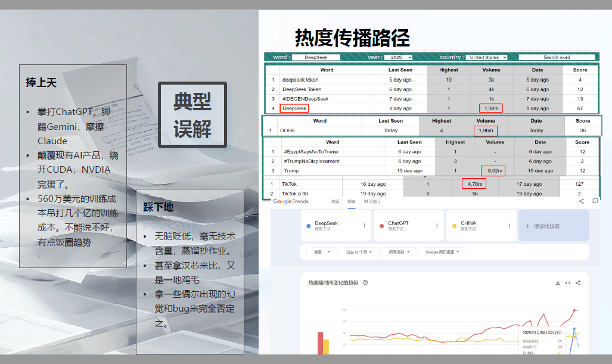Image resolution: width=612 pixels, height=364 pixels.
Task: Select the lowercase deepseek token row
Action: 432,80
